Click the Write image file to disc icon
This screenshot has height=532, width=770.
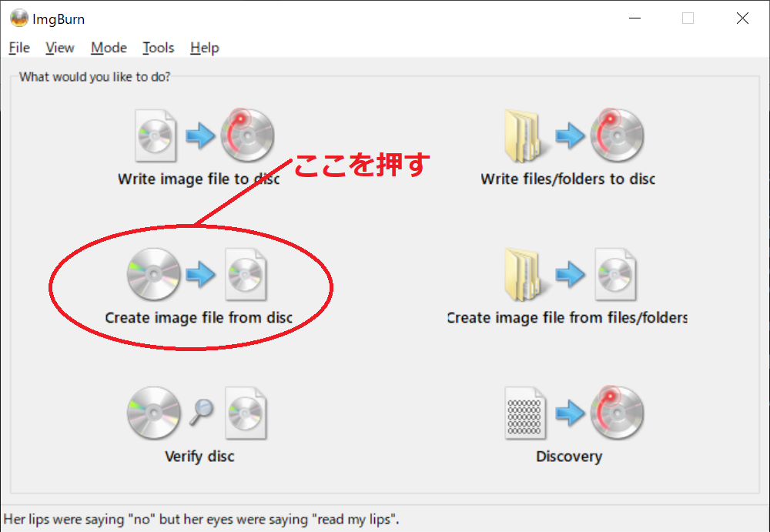click(x=205, y=136)
